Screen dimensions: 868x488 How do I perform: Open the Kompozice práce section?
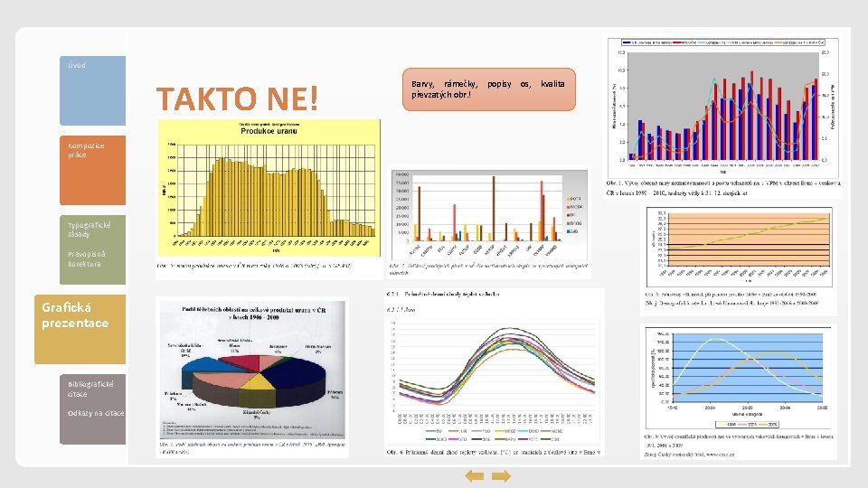92,170
